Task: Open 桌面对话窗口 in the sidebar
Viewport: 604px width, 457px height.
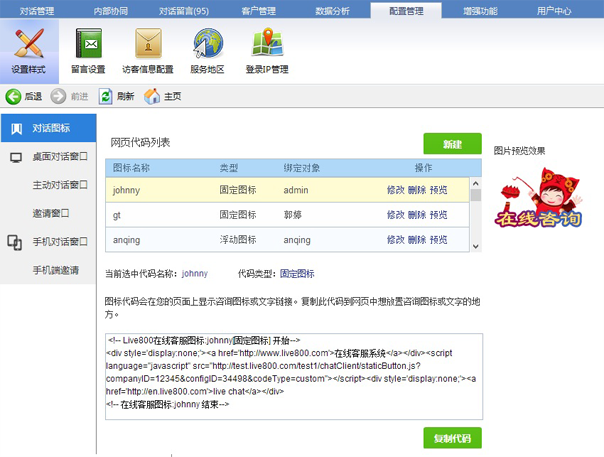Action: [x=60, y=157]
